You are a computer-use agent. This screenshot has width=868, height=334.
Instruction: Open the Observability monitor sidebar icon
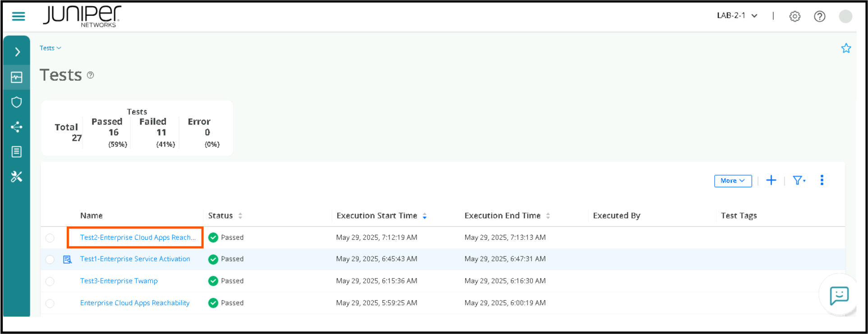(x=17, y=77)
